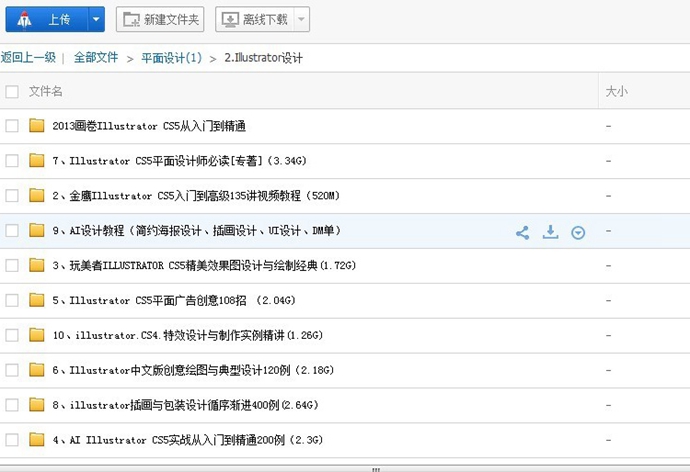Click the 新建文件夹 new folder button

pos(160,19)
